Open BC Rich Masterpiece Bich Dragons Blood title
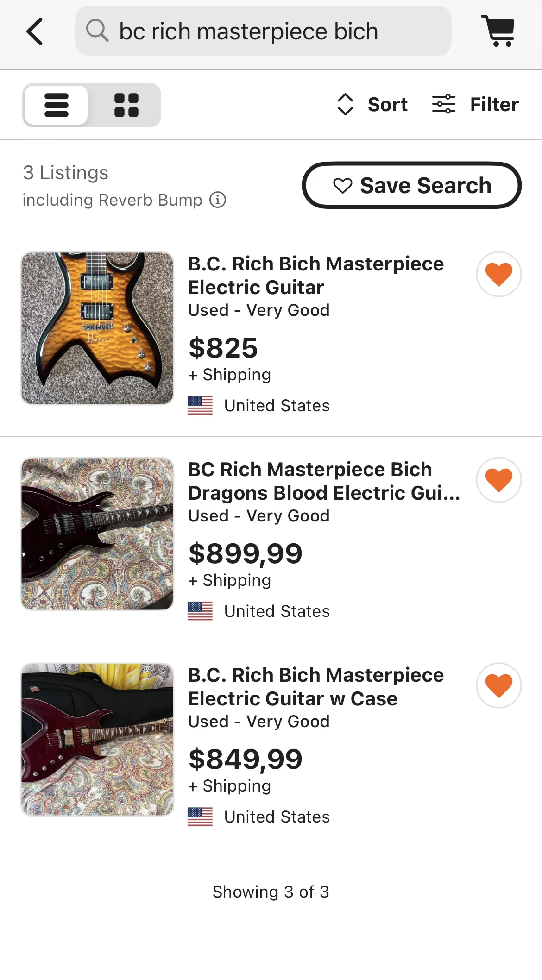The height and width of the screenshot is (980, 542). [x=323, y=481]
